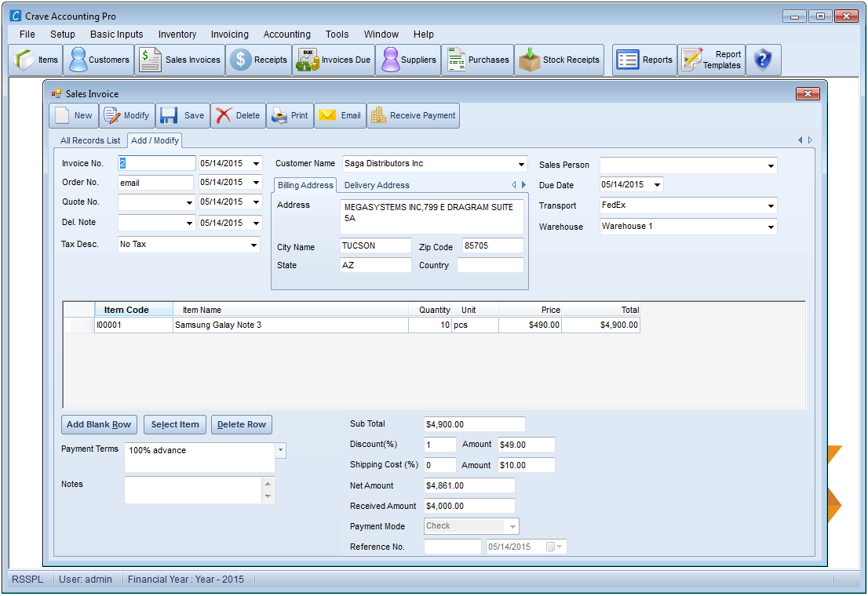This screenshot has height=596, width=868.
Task: Switch to All Records List tab
Action: coord(90,140)
